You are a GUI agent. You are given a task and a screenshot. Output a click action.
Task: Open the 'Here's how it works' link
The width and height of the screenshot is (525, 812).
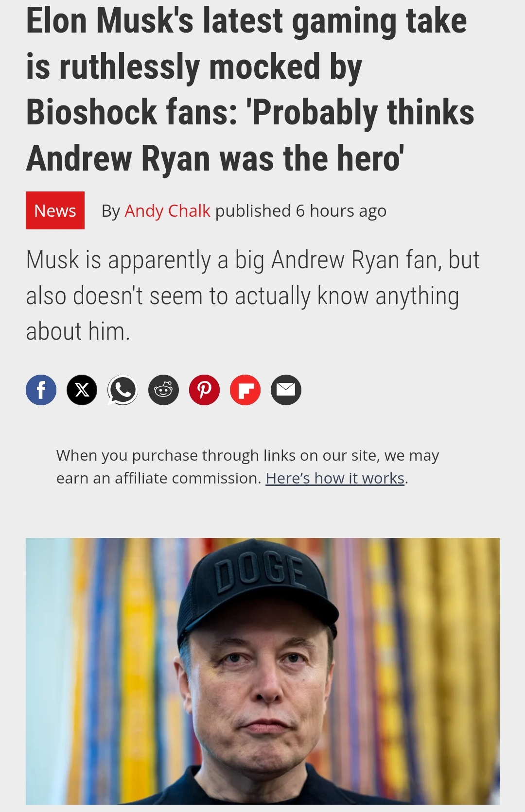(x=335, y=478)
